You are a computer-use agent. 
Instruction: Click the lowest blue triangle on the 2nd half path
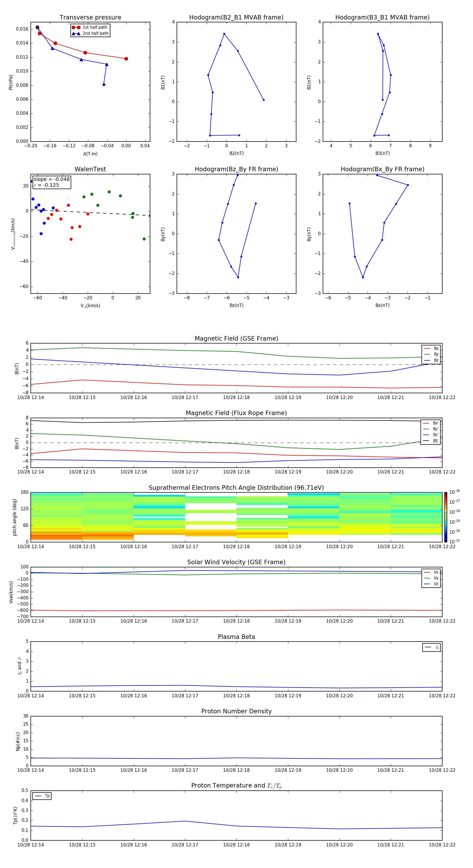coord(104,84)
